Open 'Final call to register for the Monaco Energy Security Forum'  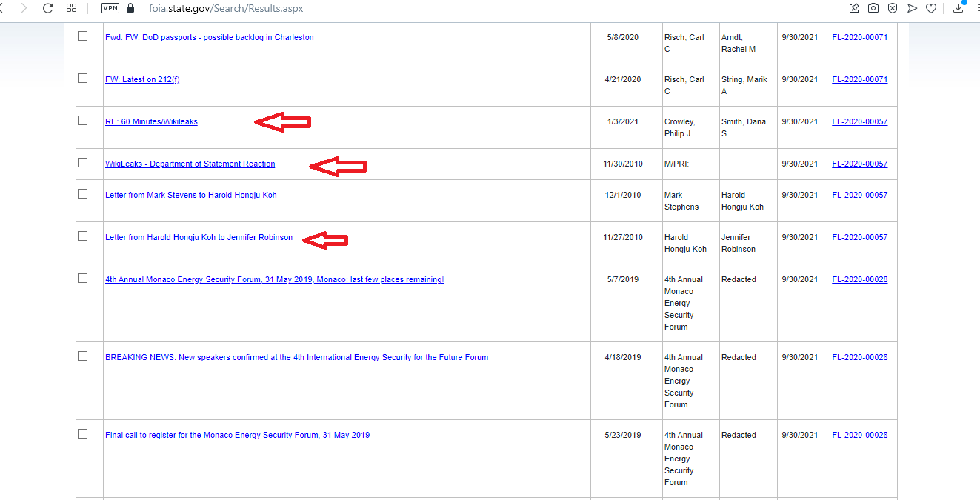click(237, 435)
